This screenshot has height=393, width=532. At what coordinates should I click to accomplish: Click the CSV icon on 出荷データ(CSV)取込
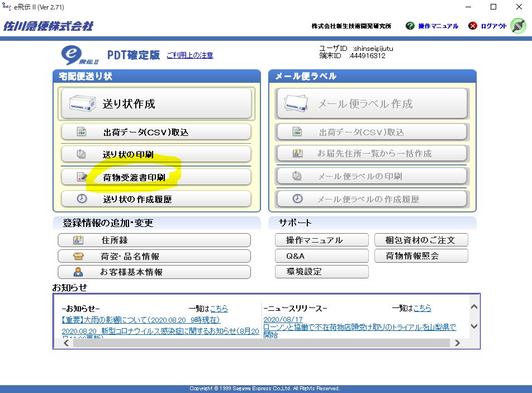(82, 132)
